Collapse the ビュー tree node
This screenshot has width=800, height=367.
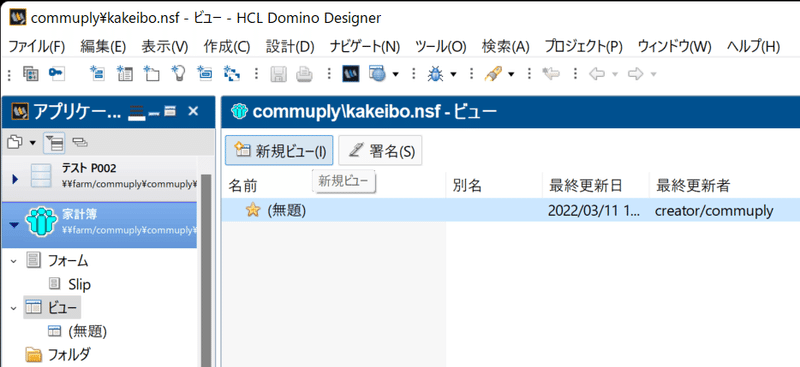13,308
